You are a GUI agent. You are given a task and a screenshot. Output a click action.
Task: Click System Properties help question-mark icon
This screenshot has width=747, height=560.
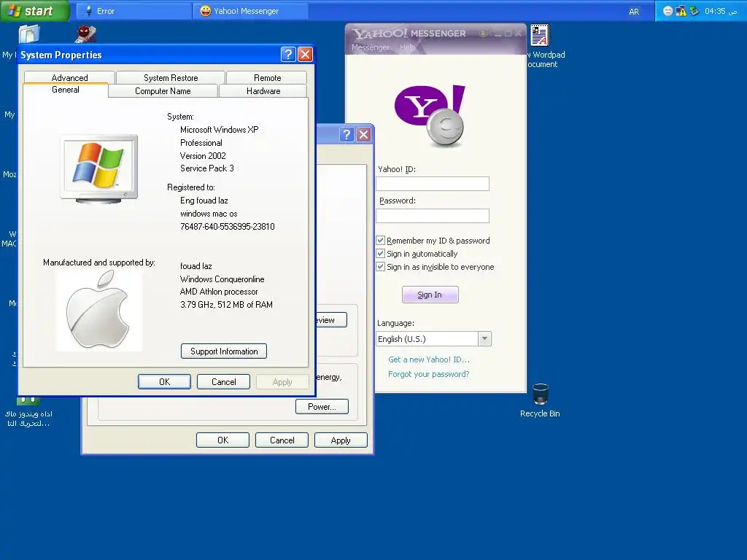(287, 55)
